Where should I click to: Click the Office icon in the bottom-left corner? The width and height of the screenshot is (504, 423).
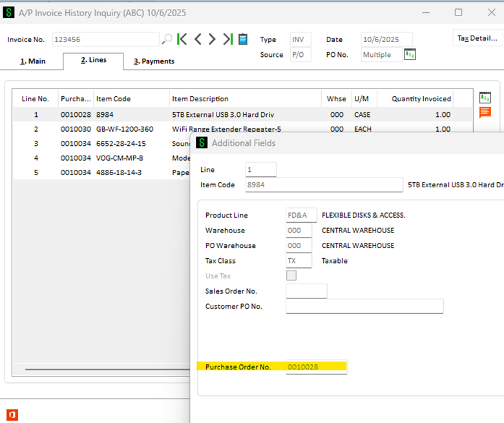point(12,415)
